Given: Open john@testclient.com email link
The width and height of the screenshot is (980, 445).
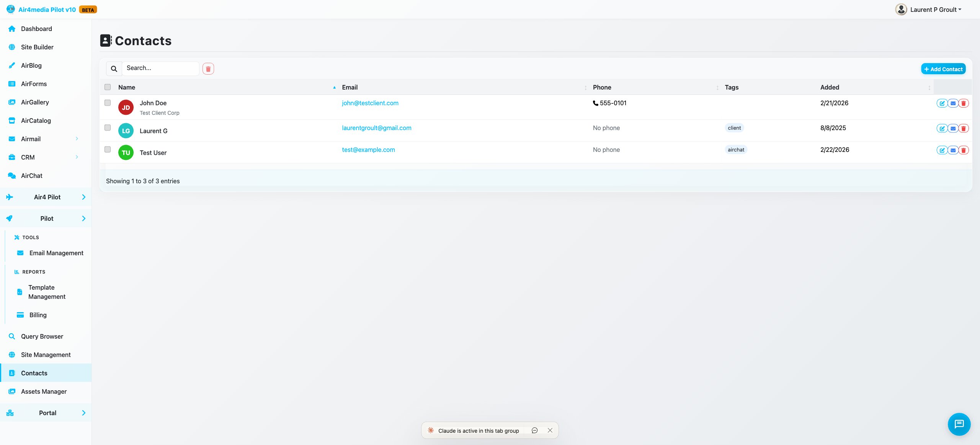Looking at the screenshot, I should 370,103.
